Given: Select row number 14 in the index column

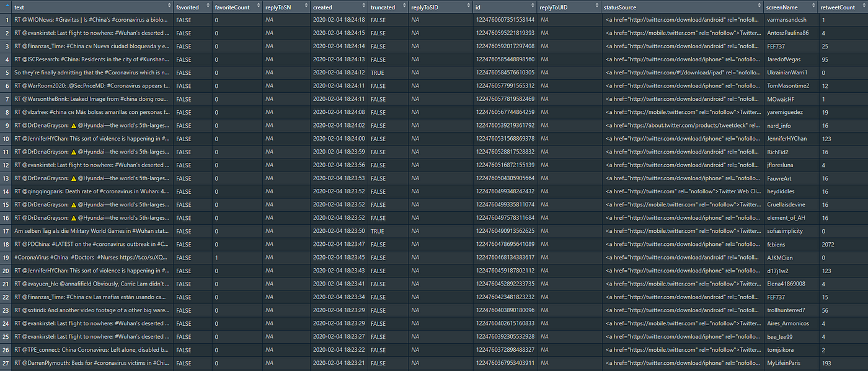Looking at the screenshot, I should tap(6, 191).
